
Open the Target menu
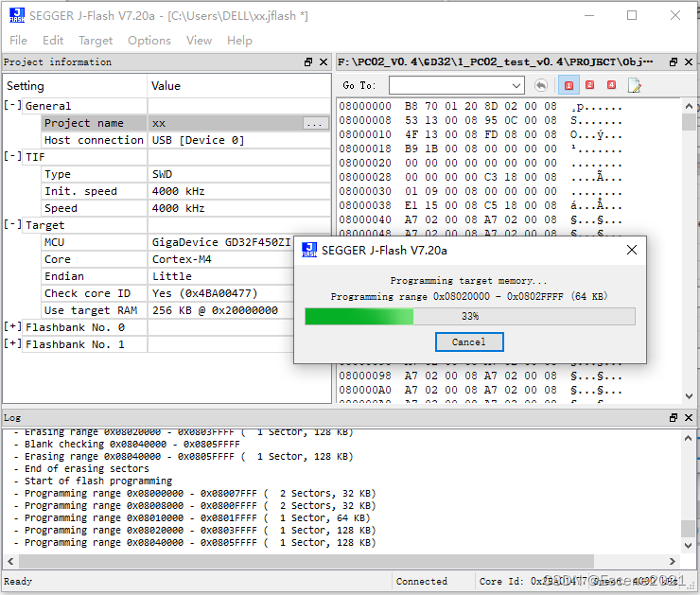(96, 41)
